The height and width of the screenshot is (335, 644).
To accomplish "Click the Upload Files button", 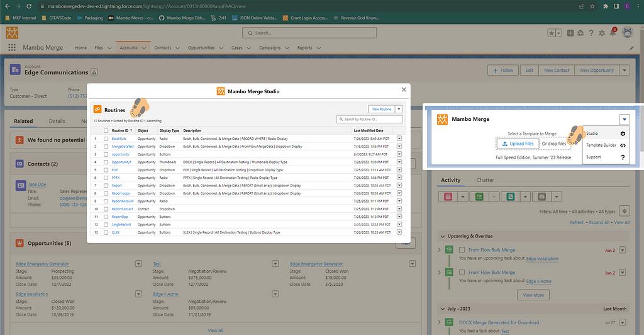I will point(518,144).
